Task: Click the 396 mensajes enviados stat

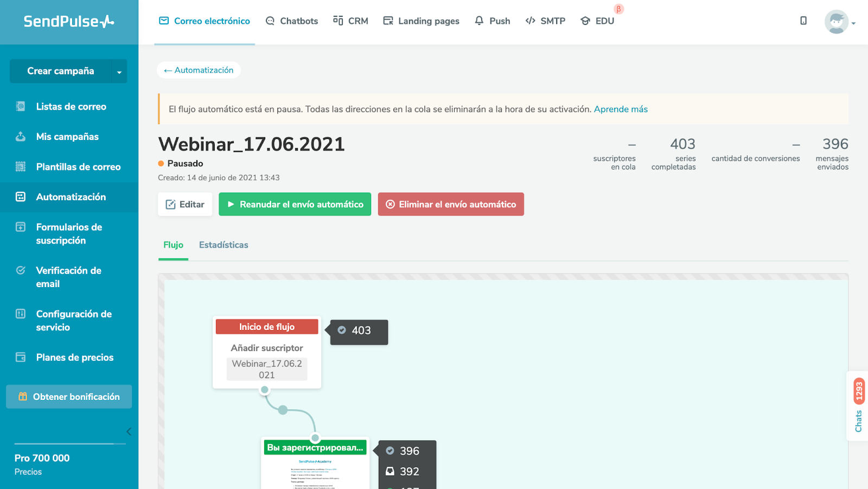Action: (832, 153)
